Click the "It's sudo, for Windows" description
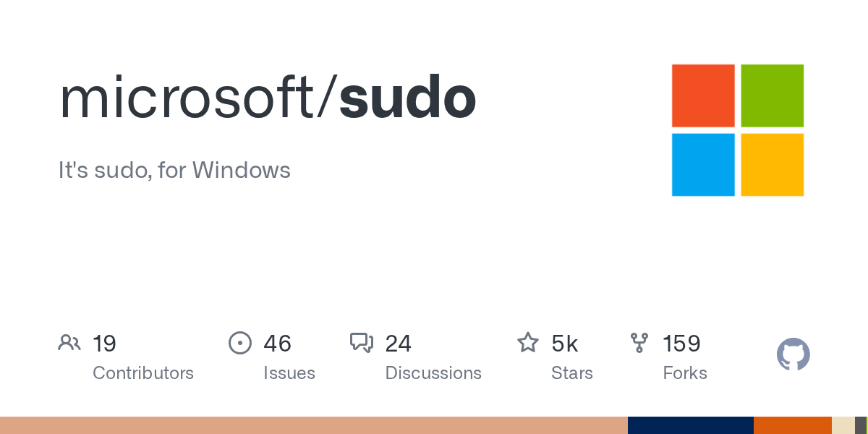The image size is (868, 434). [x=174, y=171]
